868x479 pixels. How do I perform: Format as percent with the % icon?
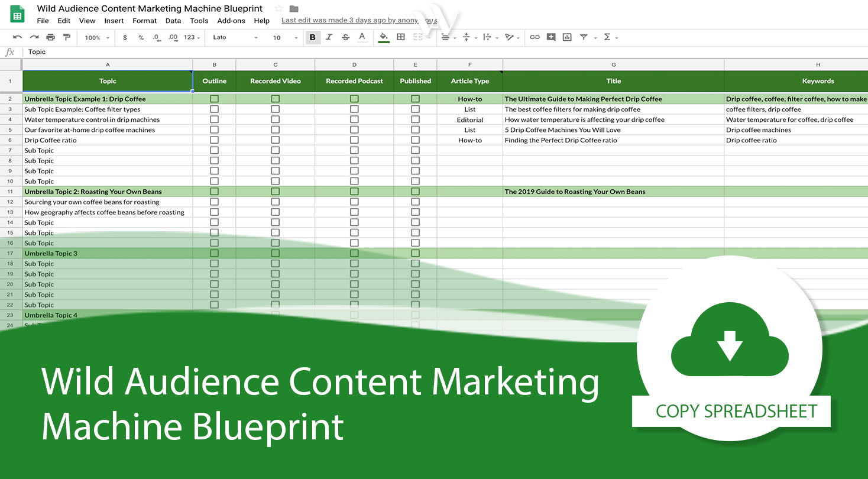(x=141, y=37)
